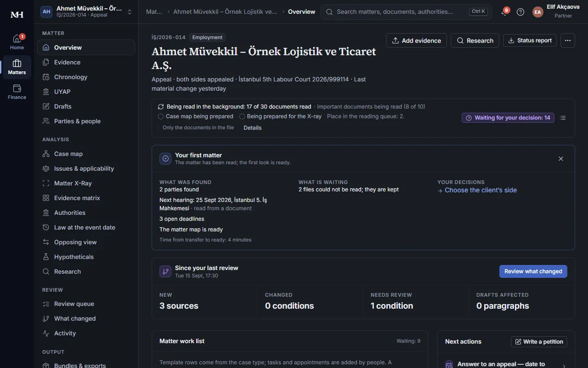Open Issues & applicability
This screenshot has height=368, width=588.
tap(86, 168)
